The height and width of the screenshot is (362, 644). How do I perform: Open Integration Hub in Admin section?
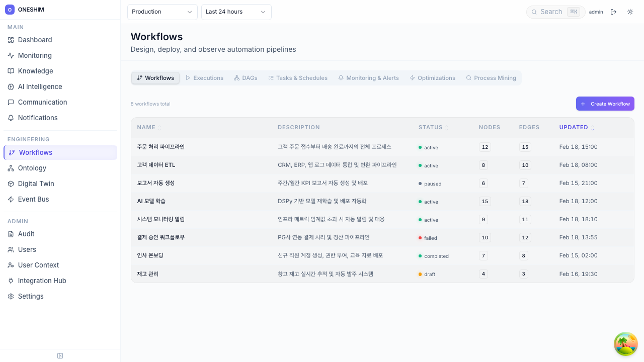42,281
